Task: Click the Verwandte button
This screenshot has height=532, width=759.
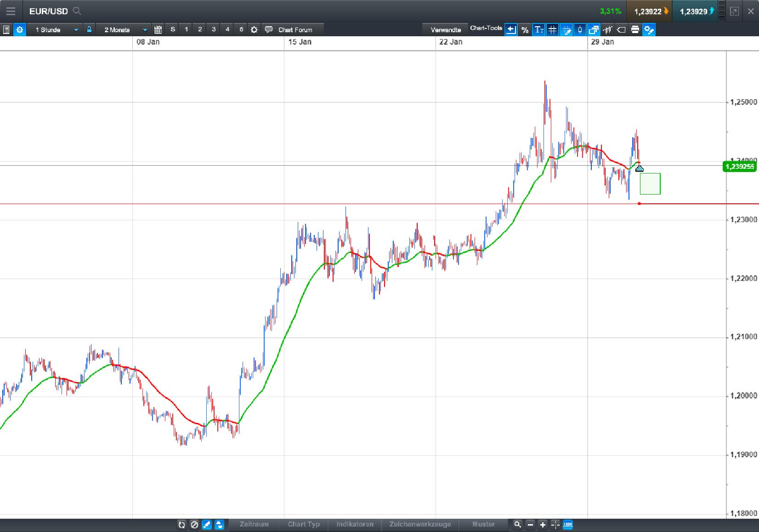Action: pos(445,29)
